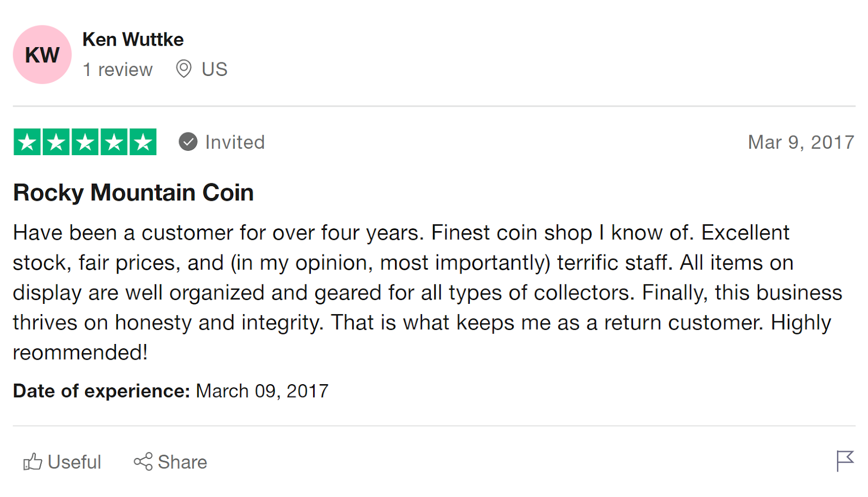Click the Invited label text

click(x=235, y=142)
